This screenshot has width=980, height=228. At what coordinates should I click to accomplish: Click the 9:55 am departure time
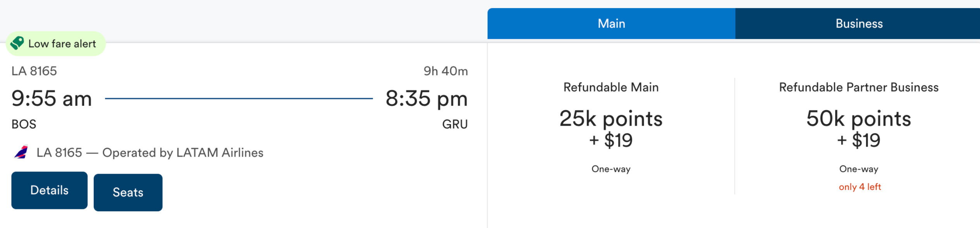pyautogui.click(x=52, y=98)
